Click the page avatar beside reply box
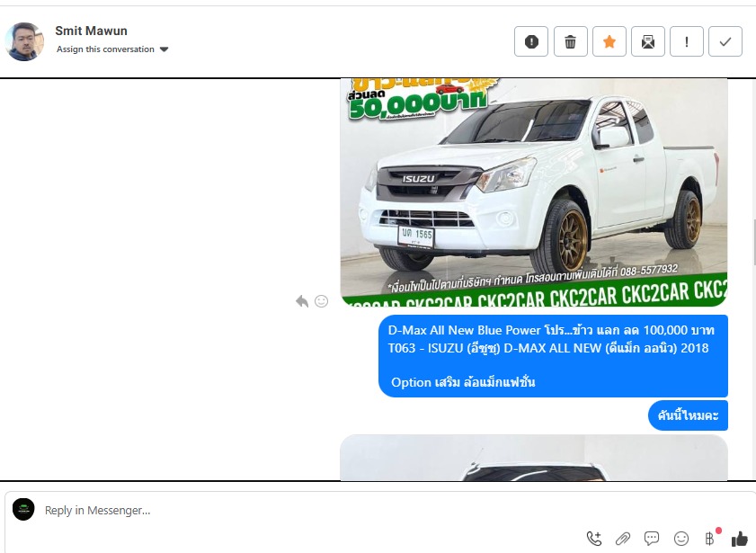 click(x=23, y=509)
